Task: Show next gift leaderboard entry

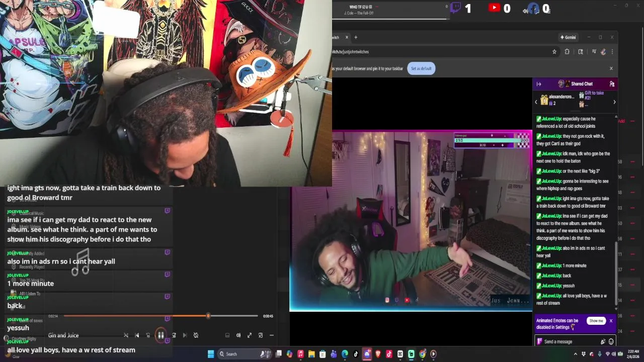Action: click(614, 102)
